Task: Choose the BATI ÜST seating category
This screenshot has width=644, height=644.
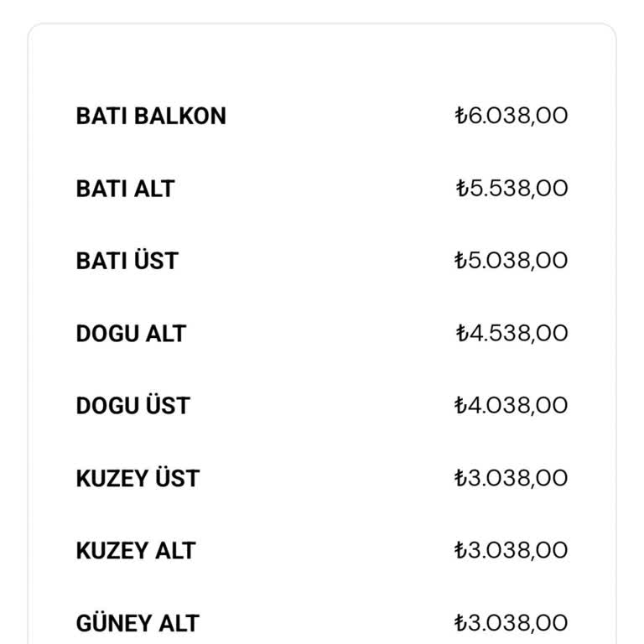Action: (x=127, y=261)
